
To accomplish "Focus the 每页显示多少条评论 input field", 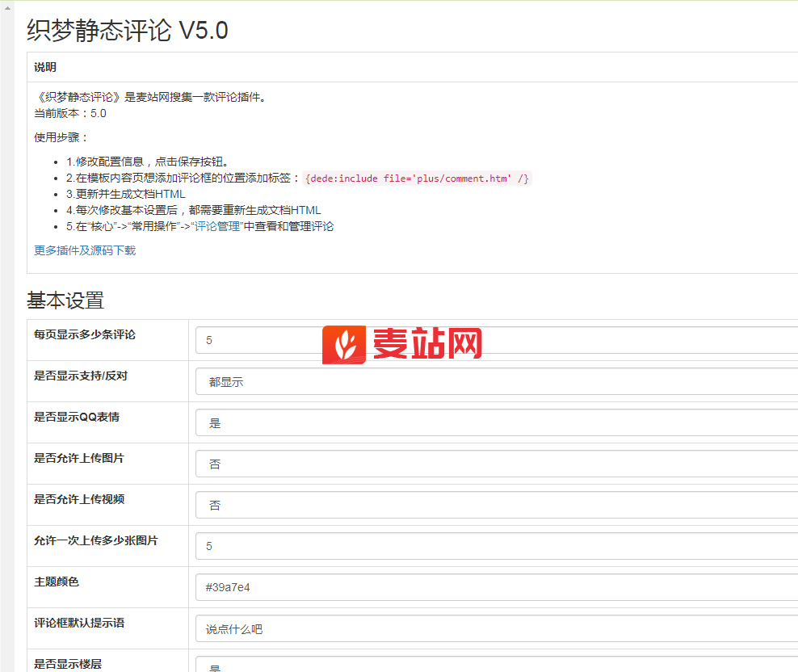I will pos(496,340).
